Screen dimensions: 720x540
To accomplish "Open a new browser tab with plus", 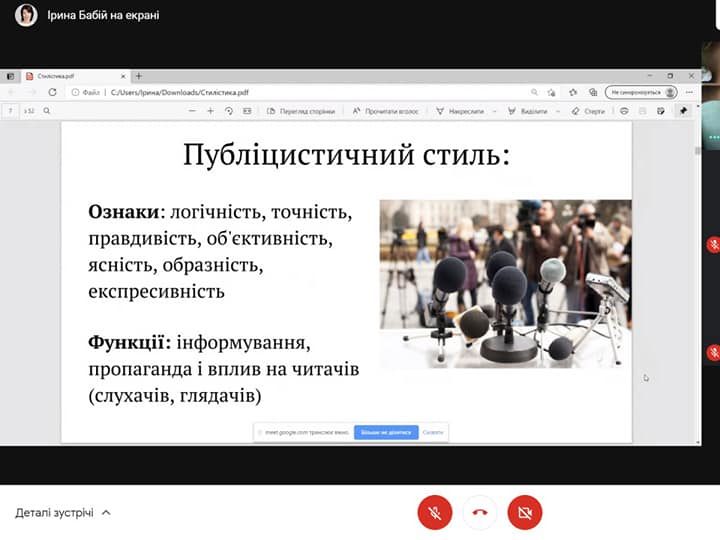I will point(139,76).
